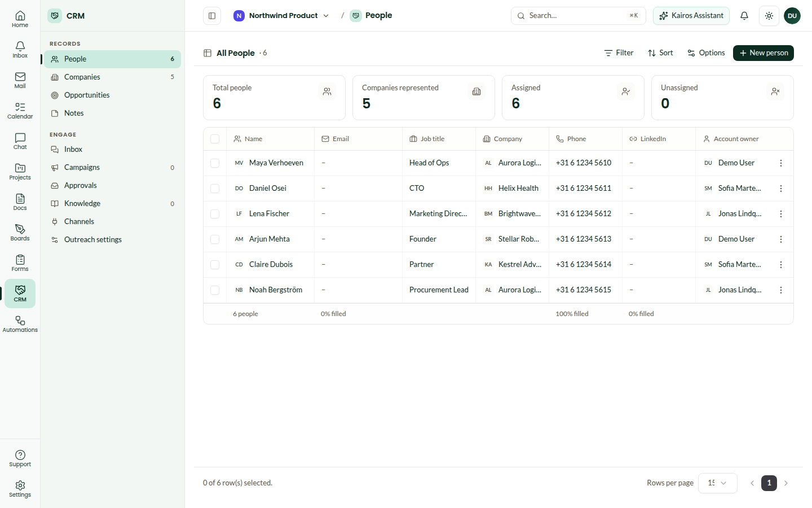Open Northwind Product workspace dropdown
812x508 pixels.
281,16
